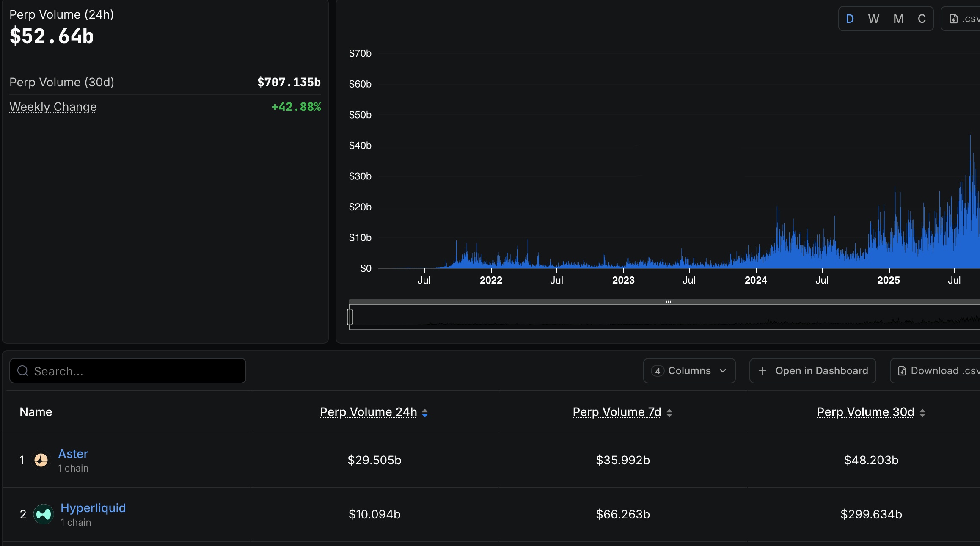Click the Columns dropdown chevron arrow
Screen dimensions: 980x546
(x=723, y=371)
